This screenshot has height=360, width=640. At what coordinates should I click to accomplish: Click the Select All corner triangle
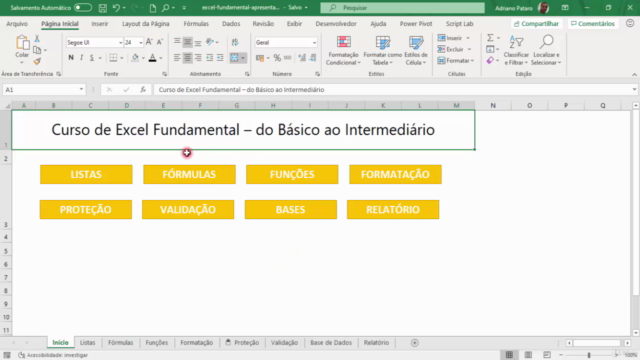coord(7,106)
